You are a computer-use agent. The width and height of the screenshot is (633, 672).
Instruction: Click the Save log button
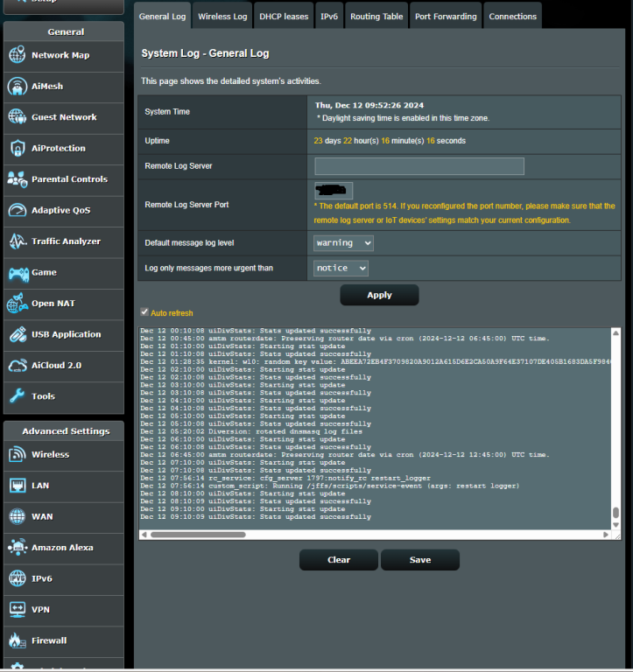pyautogui.click(x=420, y=560)
